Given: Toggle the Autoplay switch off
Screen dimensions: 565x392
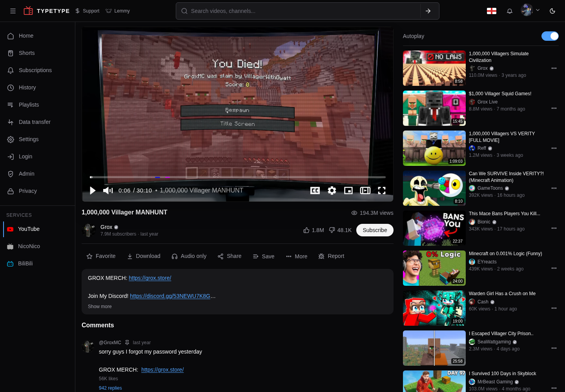Looking at the screenshot, I should (x=550, y=36).
